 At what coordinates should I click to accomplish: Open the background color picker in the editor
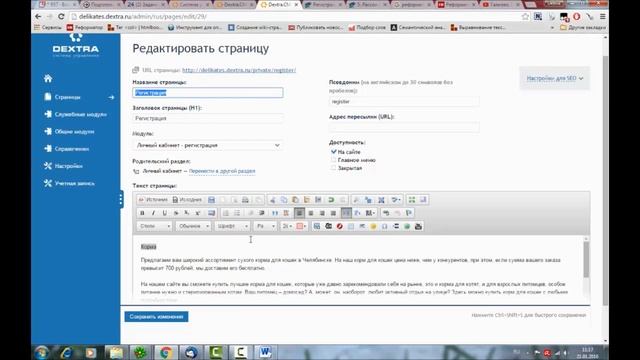[x=301, y=226]
